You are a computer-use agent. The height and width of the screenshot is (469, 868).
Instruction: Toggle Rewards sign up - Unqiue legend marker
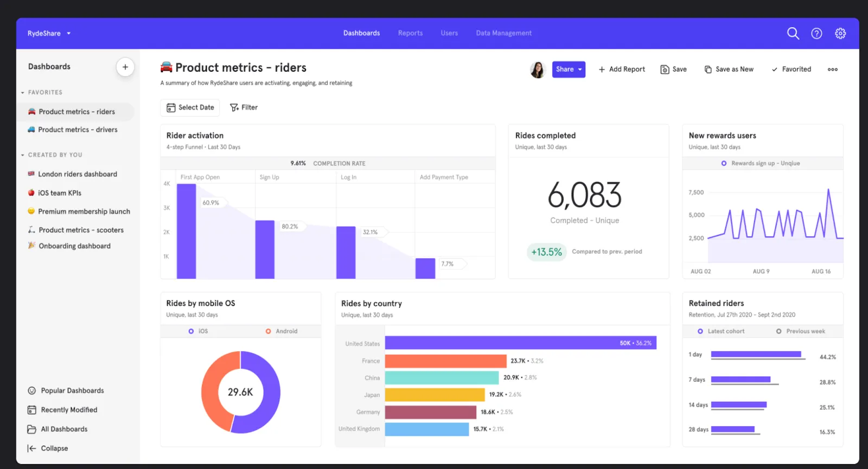(x=724, y=163)
